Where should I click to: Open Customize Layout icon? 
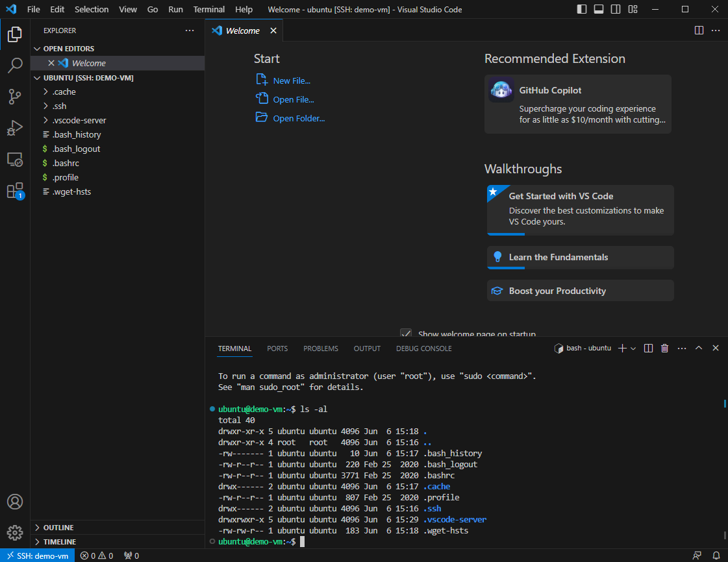coord(633,9)
